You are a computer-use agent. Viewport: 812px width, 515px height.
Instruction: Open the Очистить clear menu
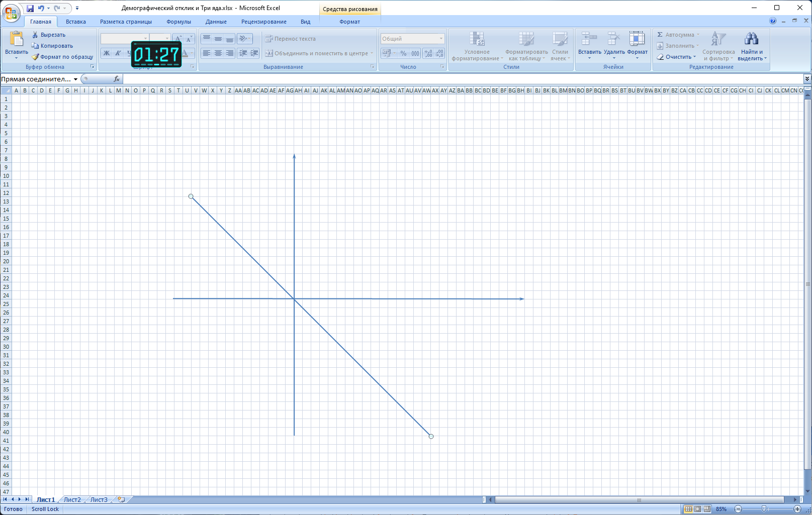(676, 57)
